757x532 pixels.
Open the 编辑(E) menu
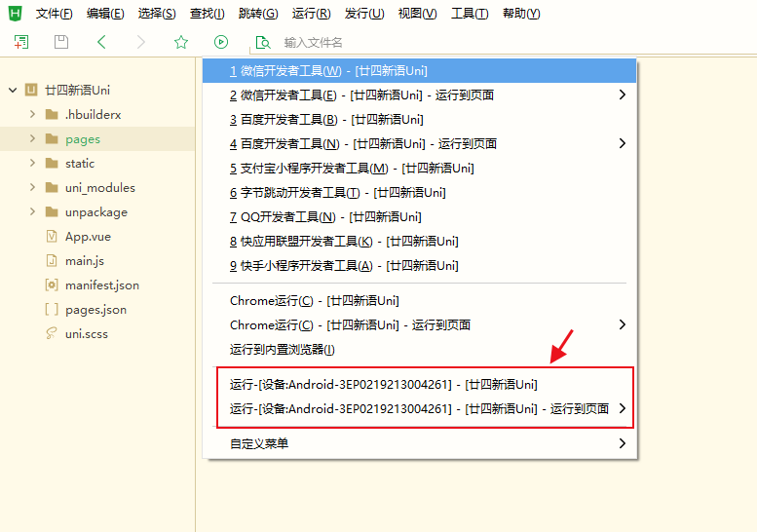105,14
